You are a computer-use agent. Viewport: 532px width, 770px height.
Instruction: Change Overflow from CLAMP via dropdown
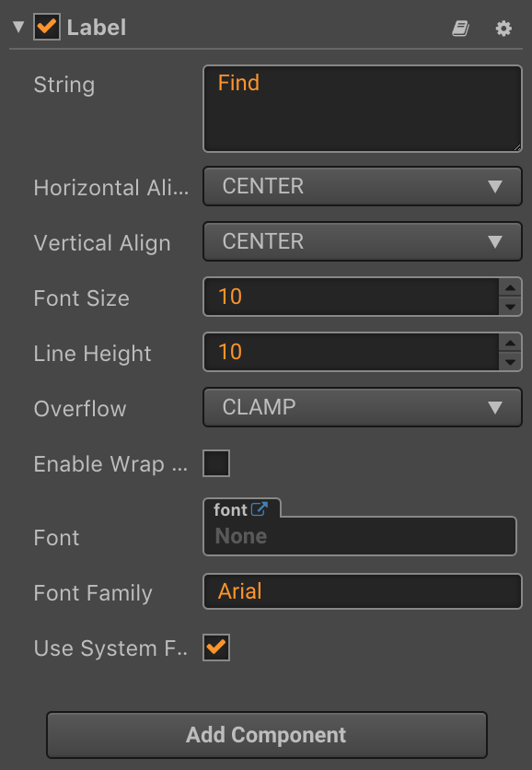click(362, 407)
